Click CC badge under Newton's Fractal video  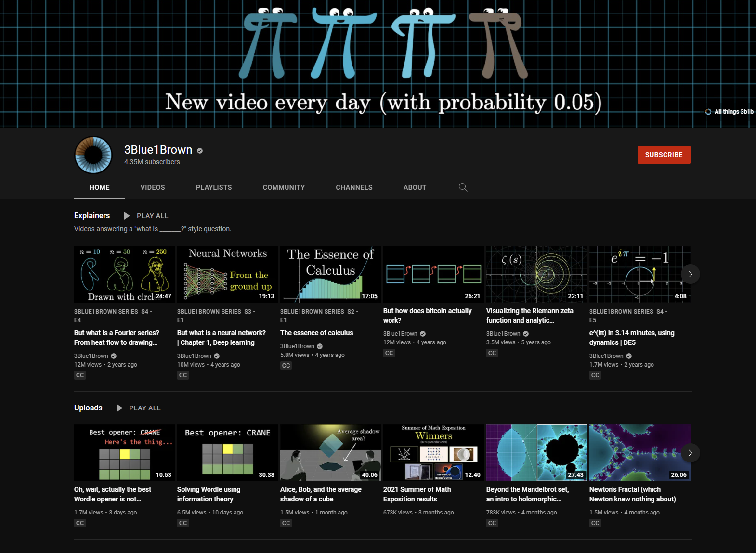595,523
